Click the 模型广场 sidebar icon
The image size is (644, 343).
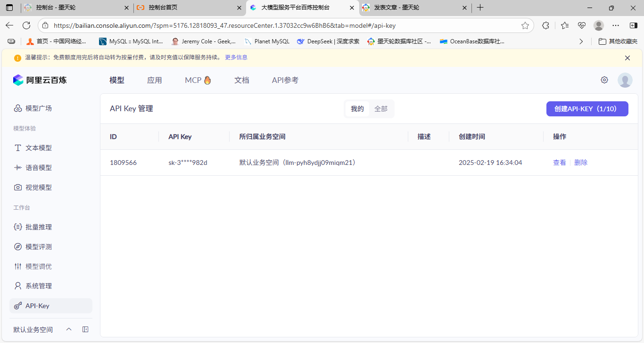[18, 108]
